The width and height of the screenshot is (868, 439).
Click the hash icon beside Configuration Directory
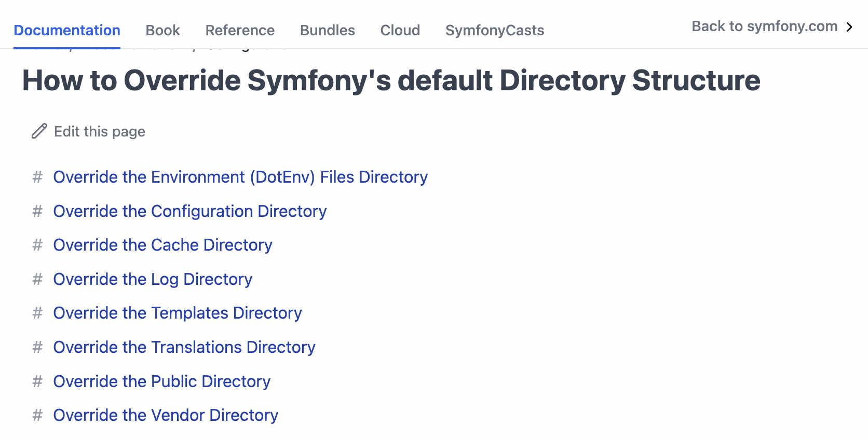(x=37, y=211)
